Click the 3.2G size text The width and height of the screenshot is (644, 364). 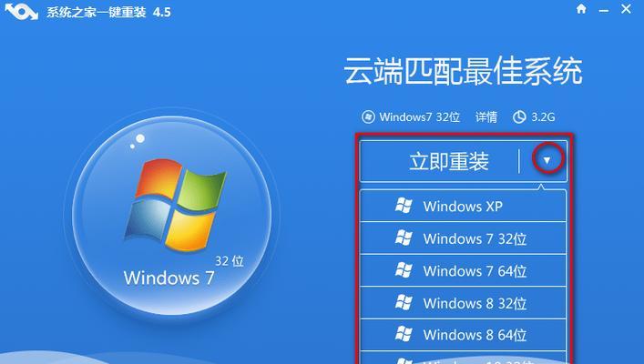pyautogui.click(x=543, y=117)
